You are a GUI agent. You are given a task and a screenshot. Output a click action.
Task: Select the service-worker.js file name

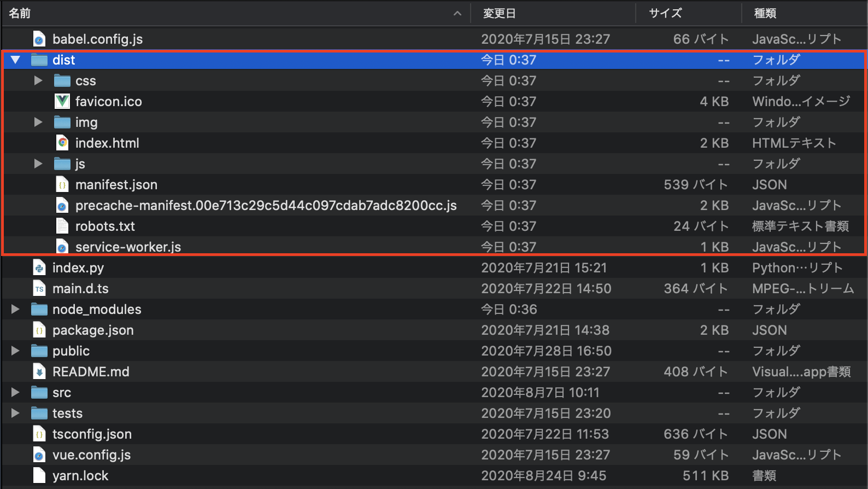pyautogui.click(x=128, y=247)
